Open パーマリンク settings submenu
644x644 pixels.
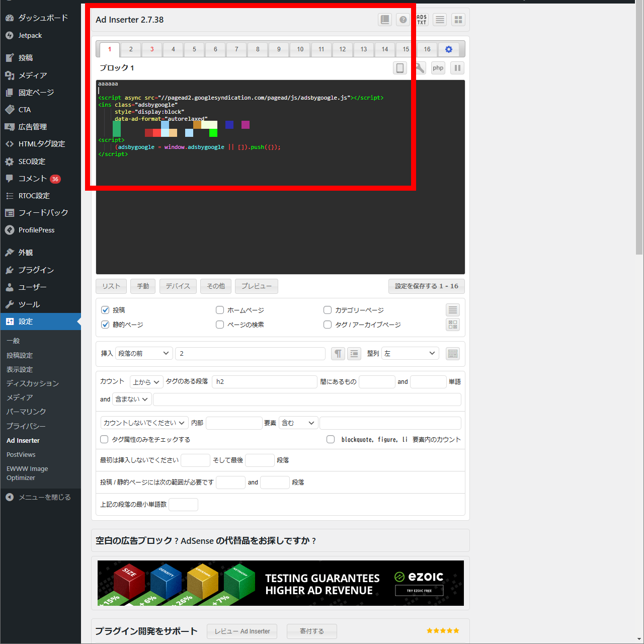click(26, 412)
